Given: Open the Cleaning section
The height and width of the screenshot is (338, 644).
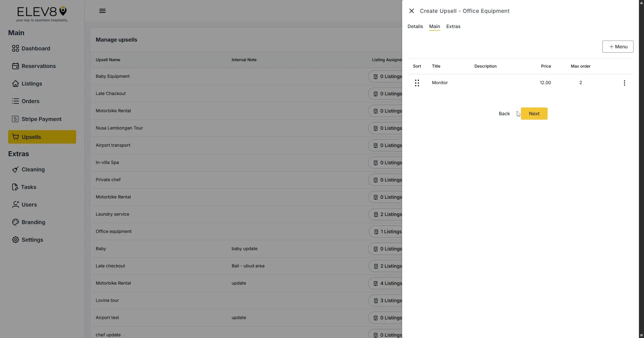Looking at the screenshot, I should [x=33, y=169].
